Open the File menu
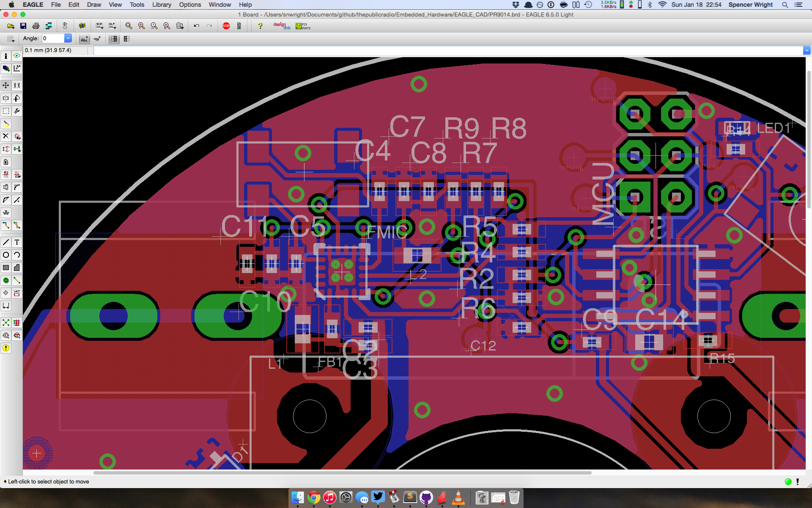 pos(56,5)
